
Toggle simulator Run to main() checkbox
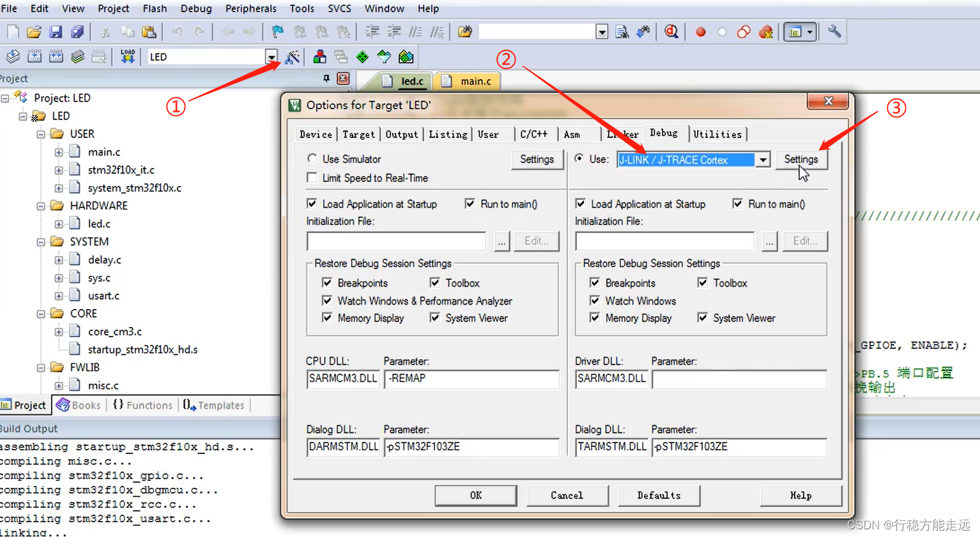click(x=470, y=204)
